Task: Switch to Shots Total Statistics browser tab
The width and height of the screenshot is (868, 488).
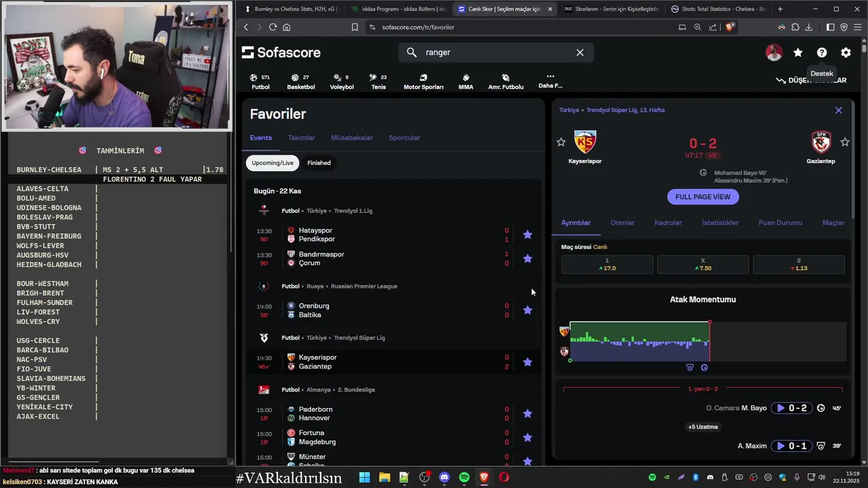Action: click(x=717, y=9)
